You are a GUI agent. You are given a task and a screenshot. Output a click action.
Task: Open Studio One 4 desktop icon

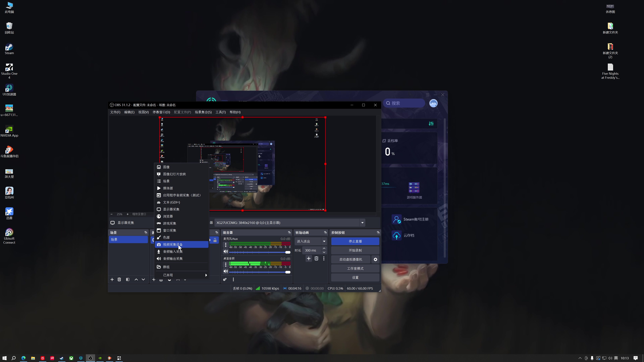click(9, 71)
